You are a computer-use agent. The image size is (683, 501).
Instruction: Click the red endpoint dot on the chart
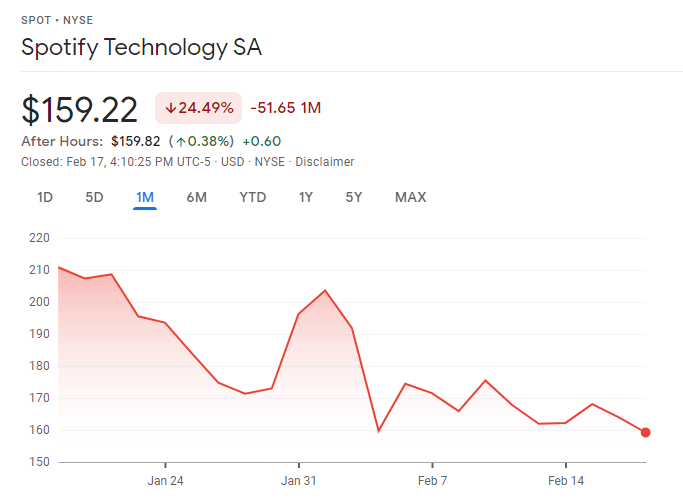[646, 433]
